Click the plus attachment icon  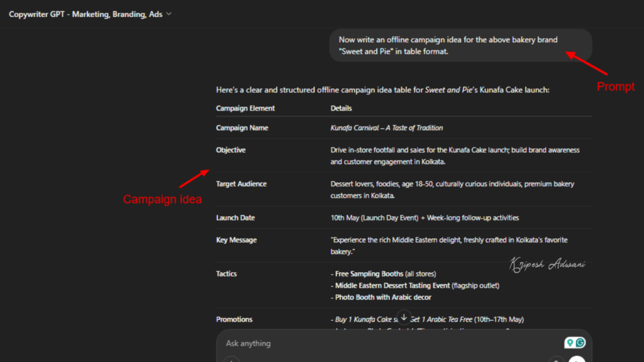[x=231, y=359]
